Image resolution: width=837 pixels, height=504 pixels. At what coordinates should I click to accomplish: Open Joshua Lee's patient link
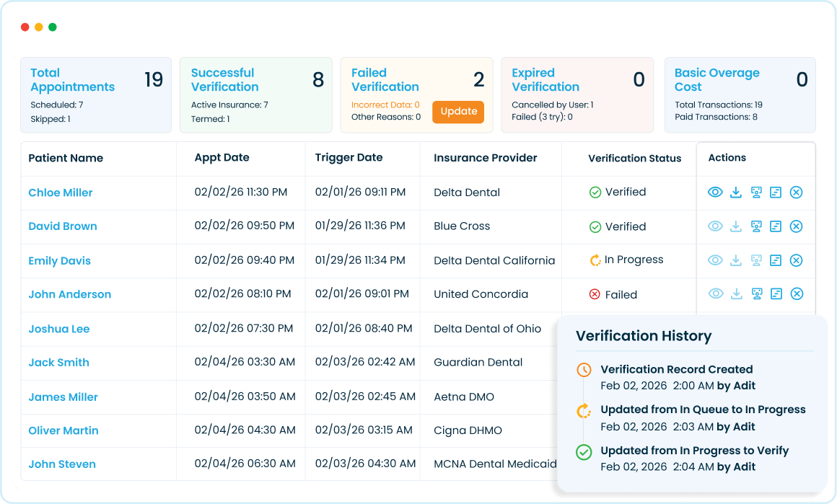(x=58, y=329)
